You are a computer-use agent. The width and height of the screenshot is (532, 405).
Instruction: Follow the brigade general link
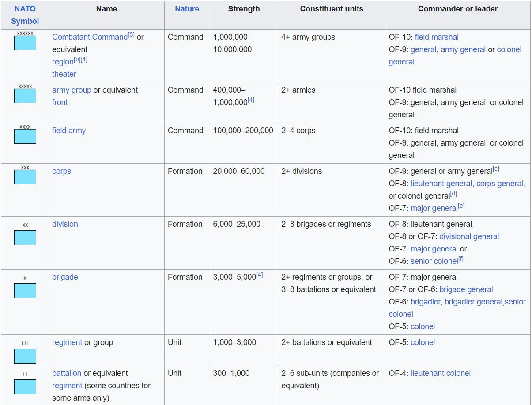466,289
